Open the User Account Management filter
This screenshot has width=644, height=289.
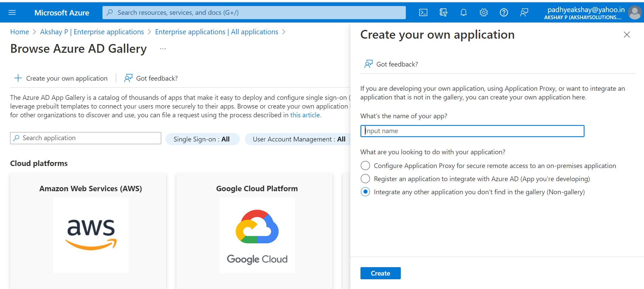[298, 139]
